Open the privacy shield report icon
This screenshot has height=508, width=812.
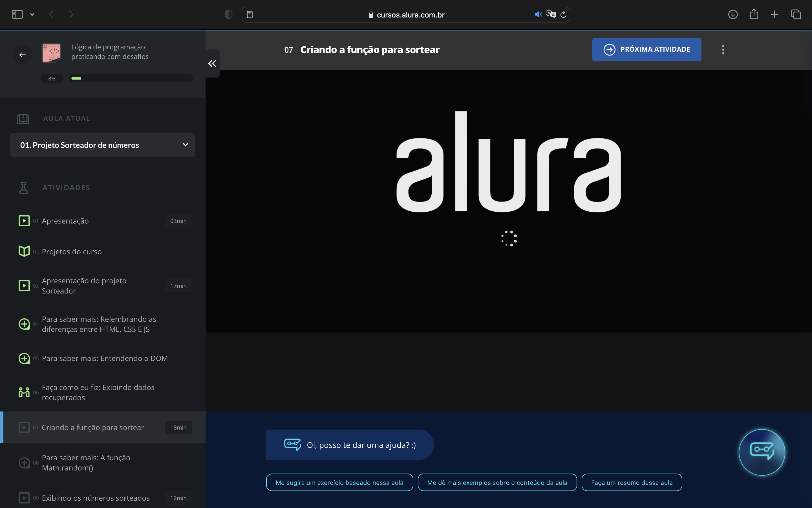228,14
